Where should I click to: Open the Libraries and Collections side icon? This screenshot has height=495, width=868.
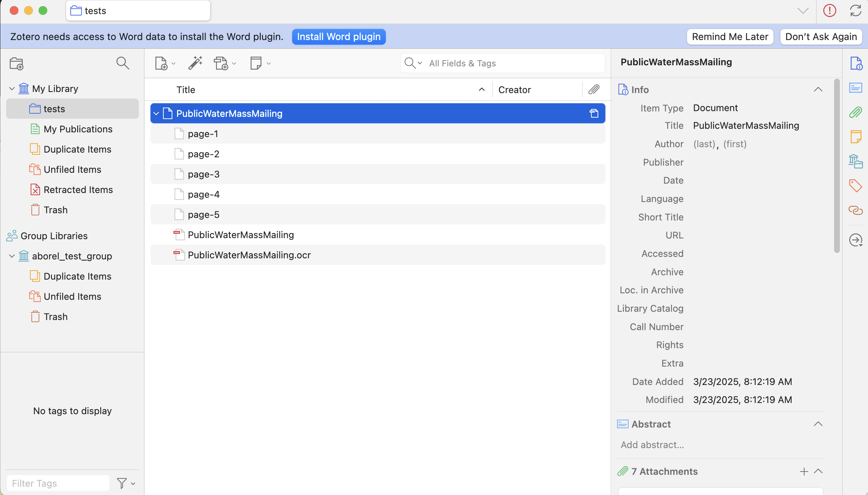(x=855, y=161)
